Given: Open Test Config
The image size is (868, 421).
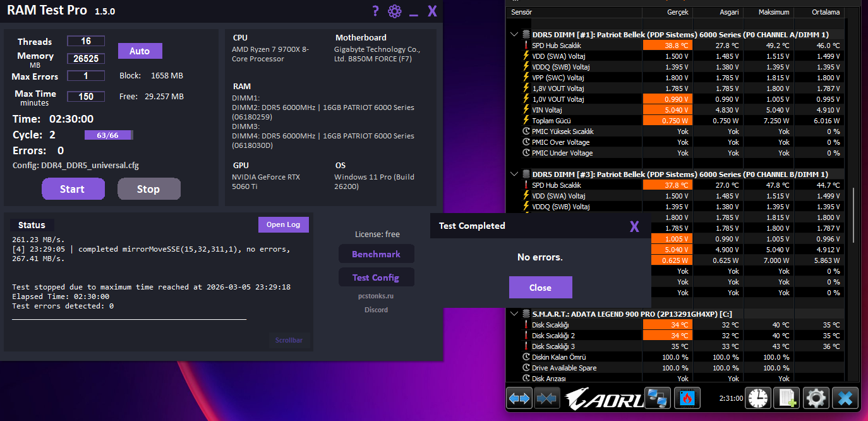Looking at the screenshot, I should pos(377,278).
